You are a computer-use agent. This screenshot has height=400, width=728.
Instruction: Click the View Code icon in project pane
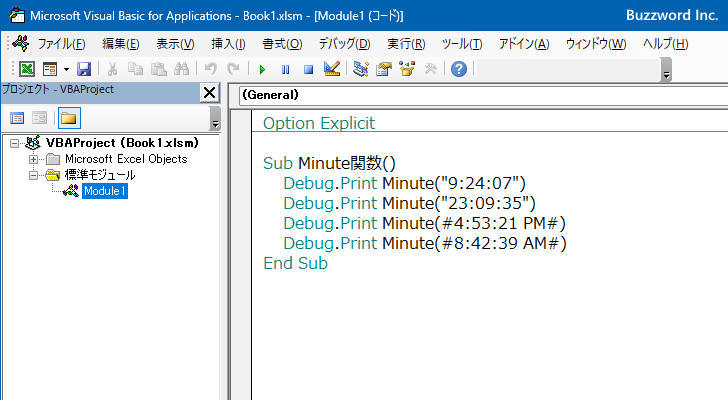(x=17, y=118)
